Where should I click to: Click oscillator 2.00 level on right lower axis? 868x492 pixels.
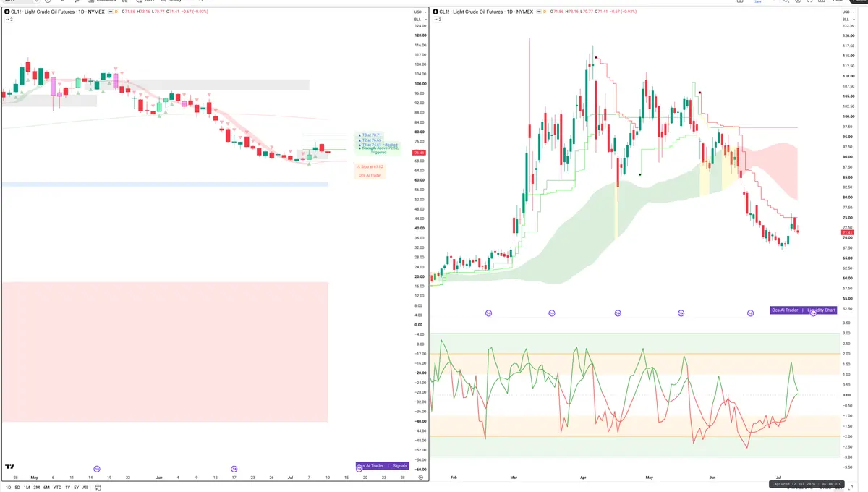(x=847, y=354)
